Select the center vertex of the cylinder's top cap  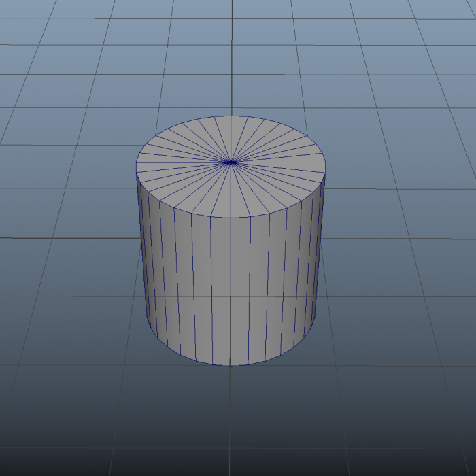pos(231,163)
